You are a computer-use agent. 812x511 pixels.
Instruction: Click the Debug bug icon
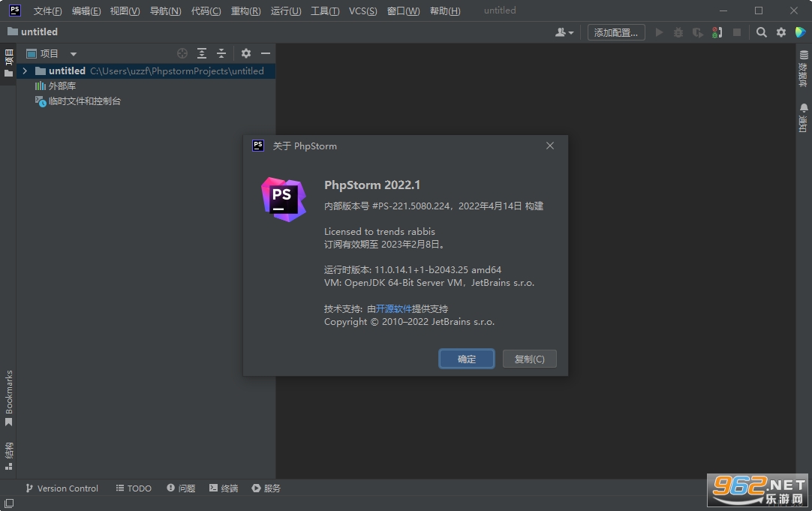tap(678, 32)
